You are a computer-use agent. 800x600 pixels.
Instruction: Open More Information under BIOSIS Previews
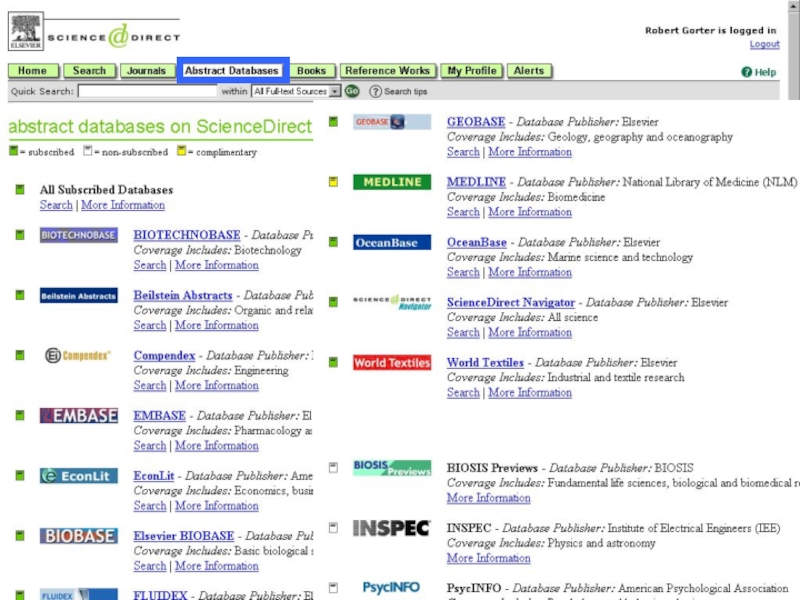489,498
